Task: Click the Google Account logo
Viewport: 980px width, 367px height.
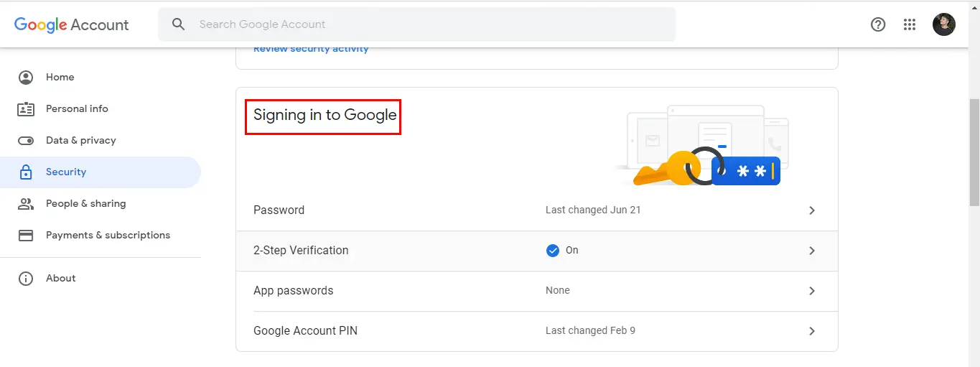Action: [x=71, y=24]
